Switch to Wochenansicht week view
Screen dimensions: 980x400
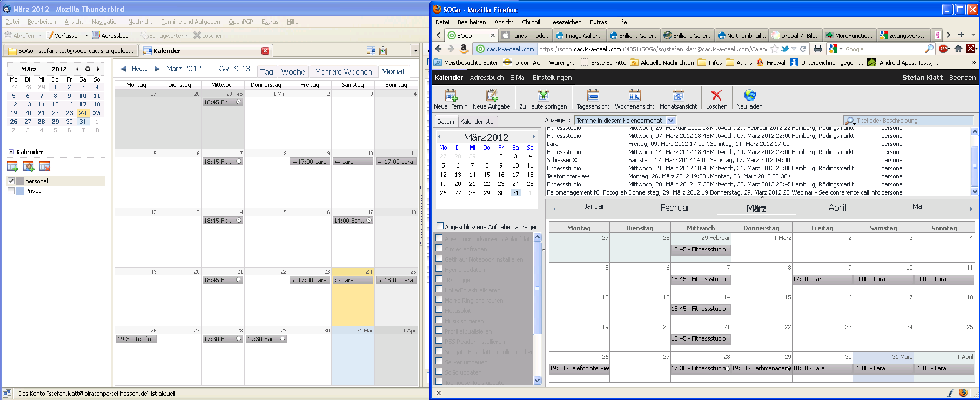point(634,96)
